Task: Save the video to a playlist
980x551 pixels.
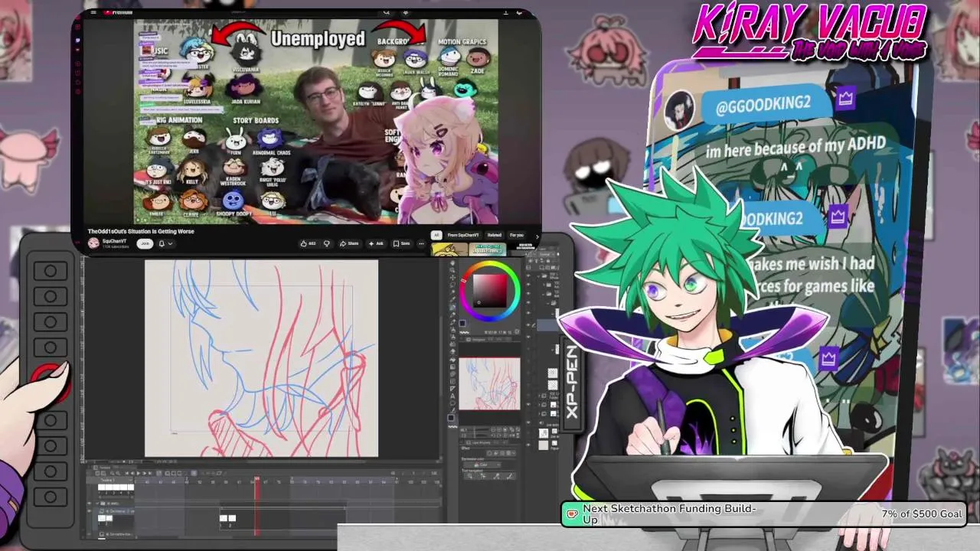Action: (x=401, y=243)
